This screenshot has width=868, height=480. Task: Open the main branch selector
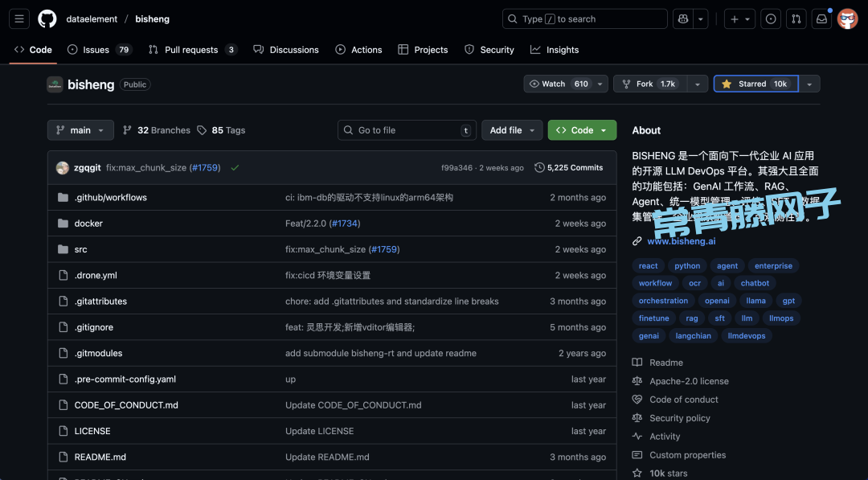coord(80,129)
